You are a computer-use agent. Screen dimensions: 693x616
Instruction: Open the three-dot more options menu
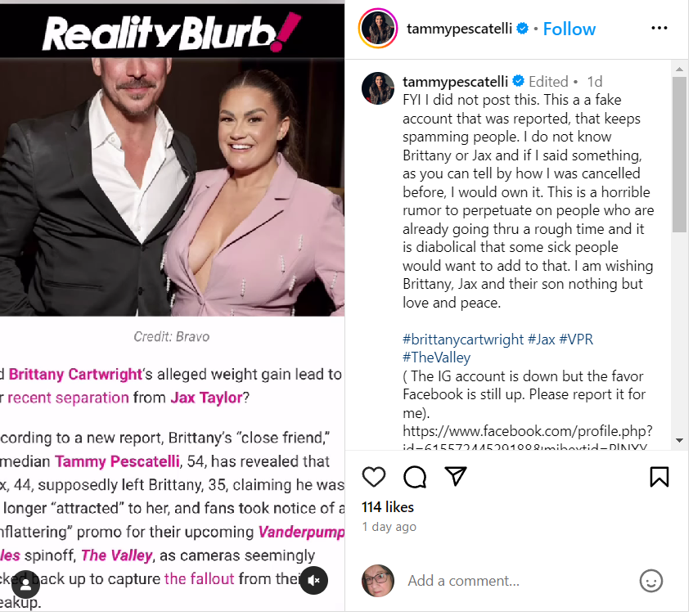click(659, 29)
